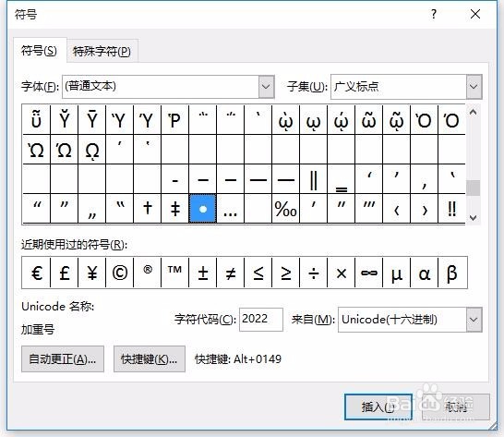Select the dagger symbol in grid
Image resolution: width=504 pixels, height=437 pixels.
(147, 209)
